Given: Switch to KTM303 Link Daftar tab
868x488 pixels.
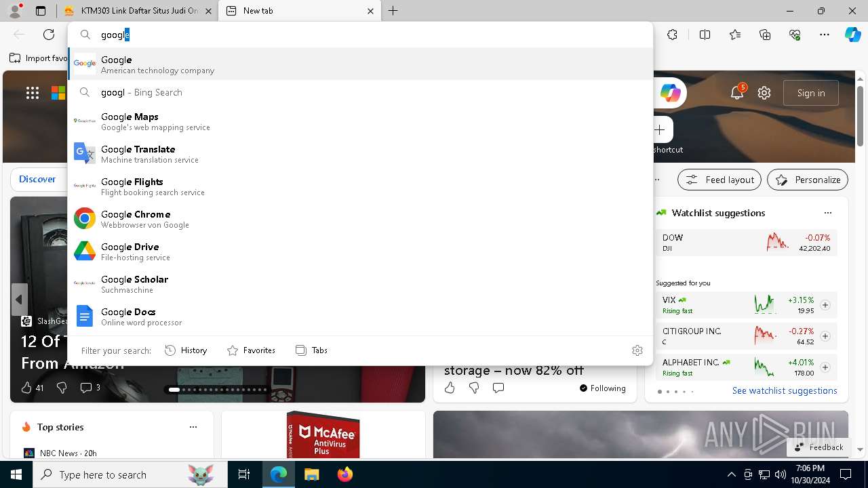Looking at the screenshot, I should 136,11.
